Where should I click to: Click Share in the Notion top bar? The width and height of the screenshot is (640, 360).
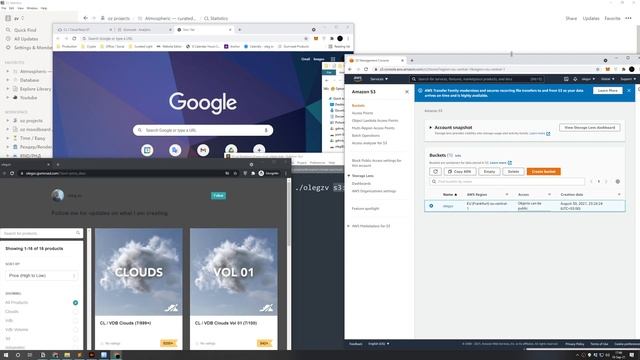pos(571,18)
